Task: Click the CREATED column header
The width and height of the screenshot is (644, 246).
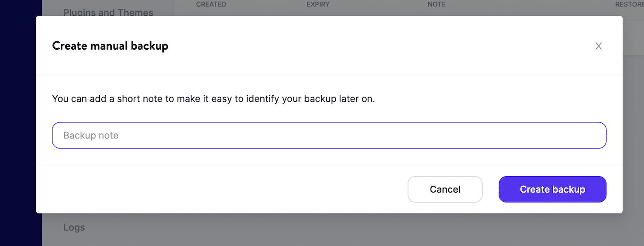Action: (211, 5)
